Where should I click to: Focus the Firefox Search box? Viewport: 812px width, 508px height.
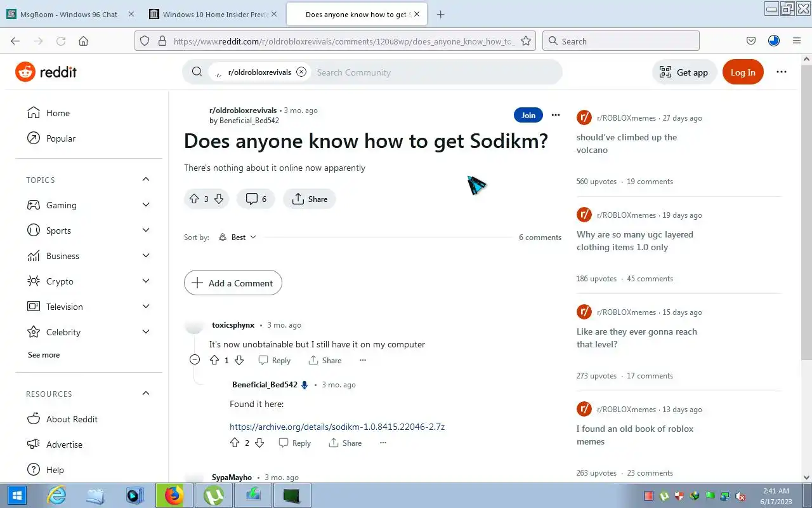point(621,41)
